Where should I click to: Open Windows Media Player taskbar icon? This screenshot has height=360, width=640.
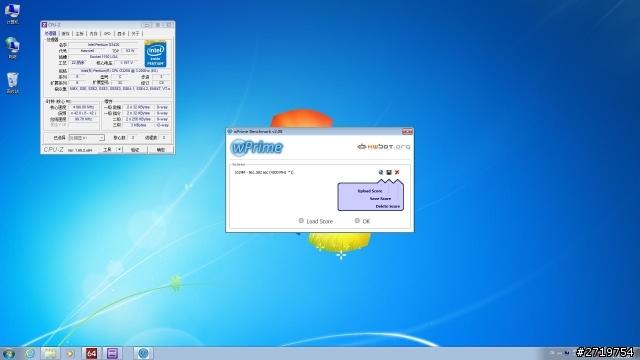(70, 353)
